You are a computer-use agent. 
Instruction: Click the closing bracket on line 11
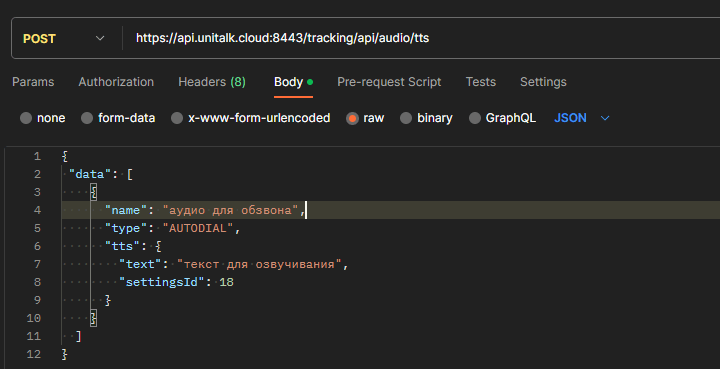click(79, 336)
